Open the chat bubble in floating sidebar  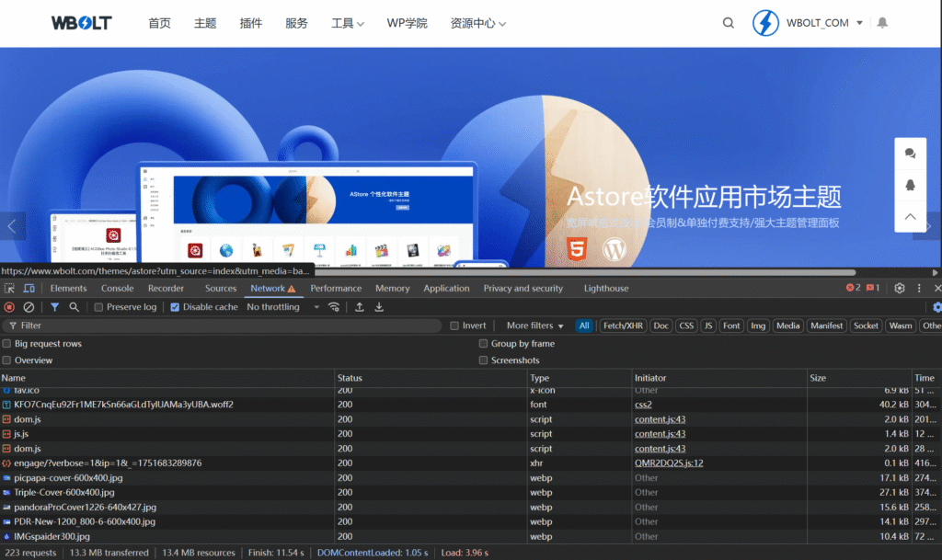(x=910, y=153)
